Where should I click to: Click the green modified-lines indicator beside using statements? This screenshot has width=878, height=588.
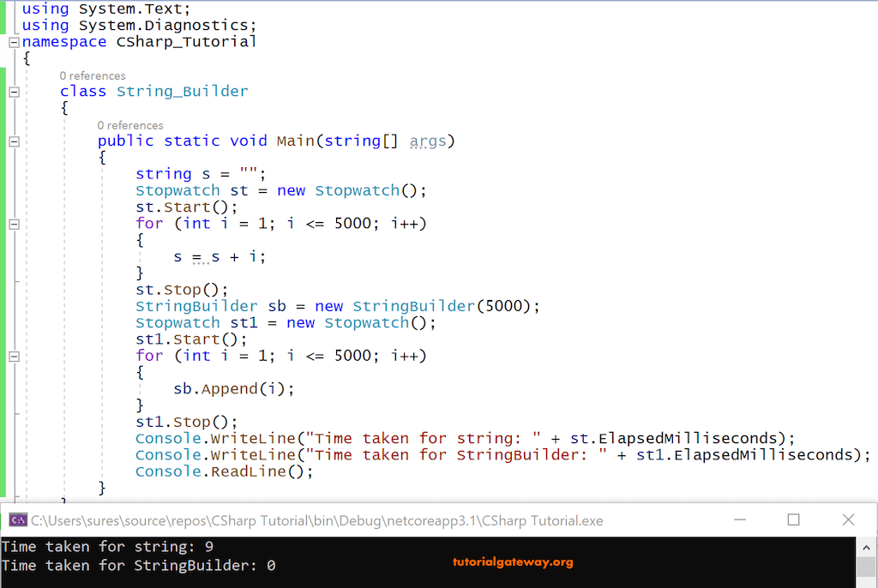(x=4, y=16)
